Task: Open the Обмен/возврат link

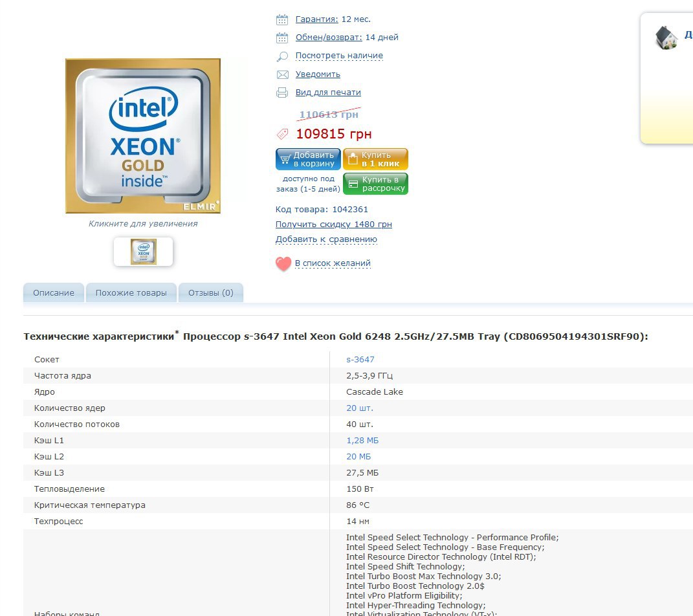Action: click(x=329, y=38)
